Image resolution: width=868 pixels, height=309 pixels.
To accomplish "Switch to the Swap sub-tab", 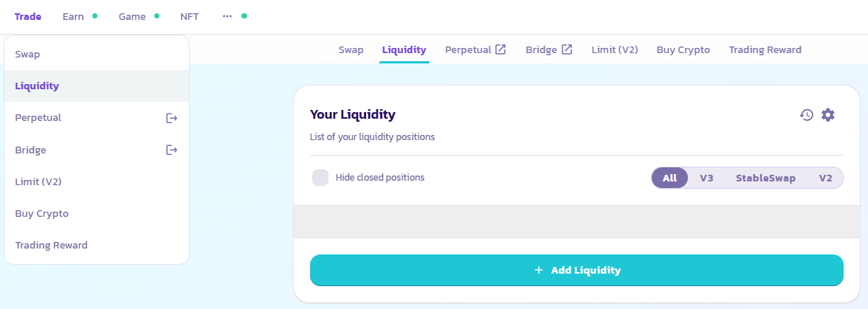I will 351,50.
